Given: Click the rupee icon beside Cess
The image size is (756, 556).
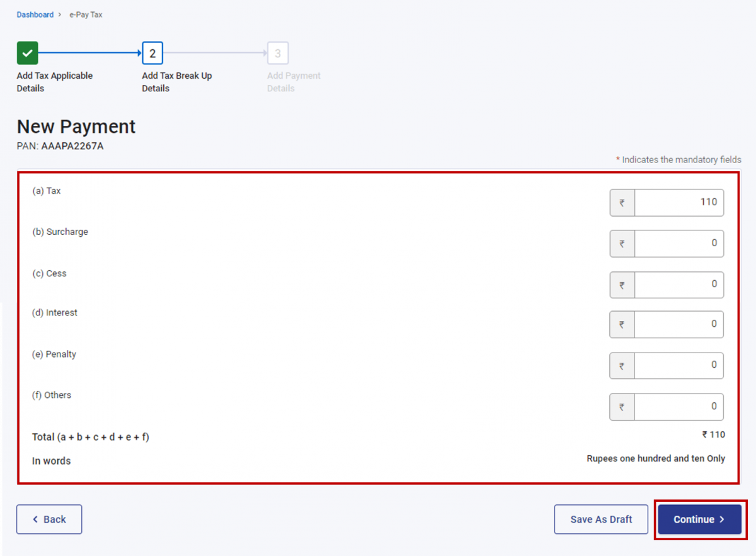Looking at the screenshot, I should pyautogui.click(x=622, y=285).
